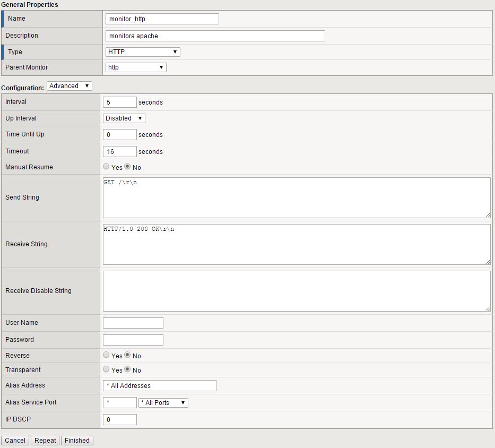Open the Up Interval Disabled dropdown
Image resolution: width=495 pixels, height=448 pixels.
pos(124,118)
